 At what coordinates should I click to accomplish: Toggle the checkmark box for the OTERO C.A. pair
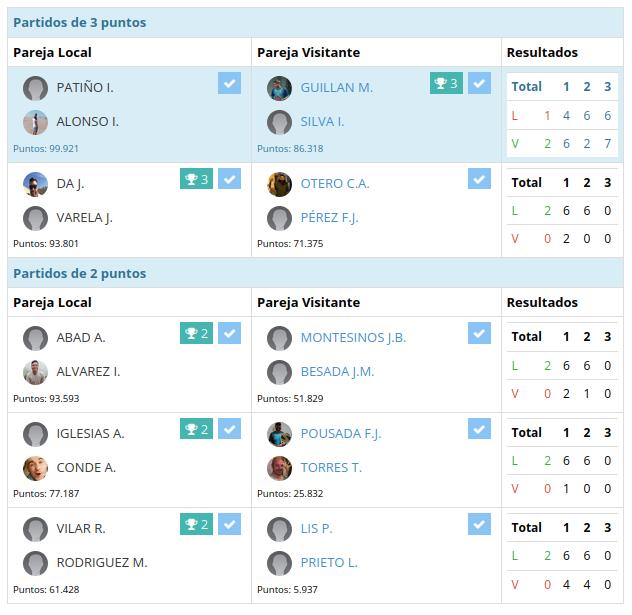click(x=479, y=179)
